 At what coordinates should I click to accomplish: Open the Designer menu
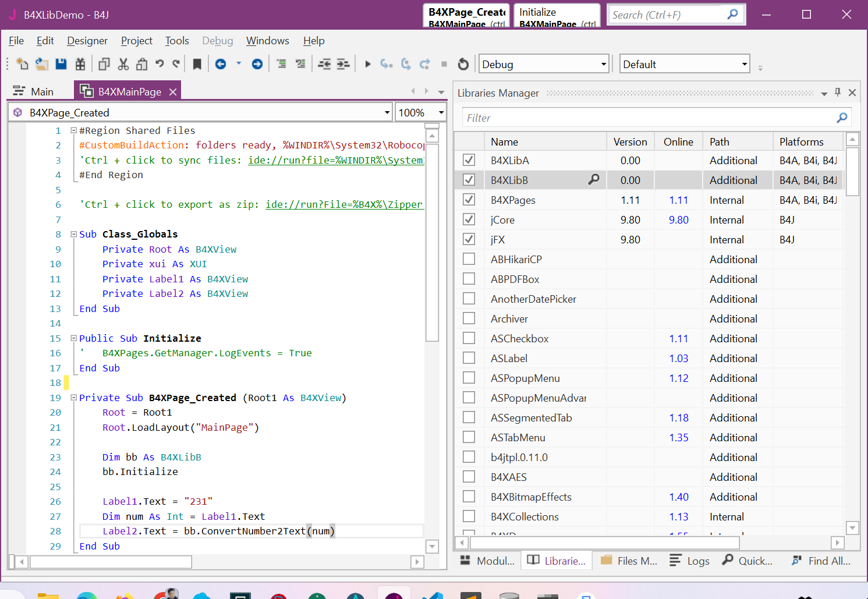(x=87, y=41)
